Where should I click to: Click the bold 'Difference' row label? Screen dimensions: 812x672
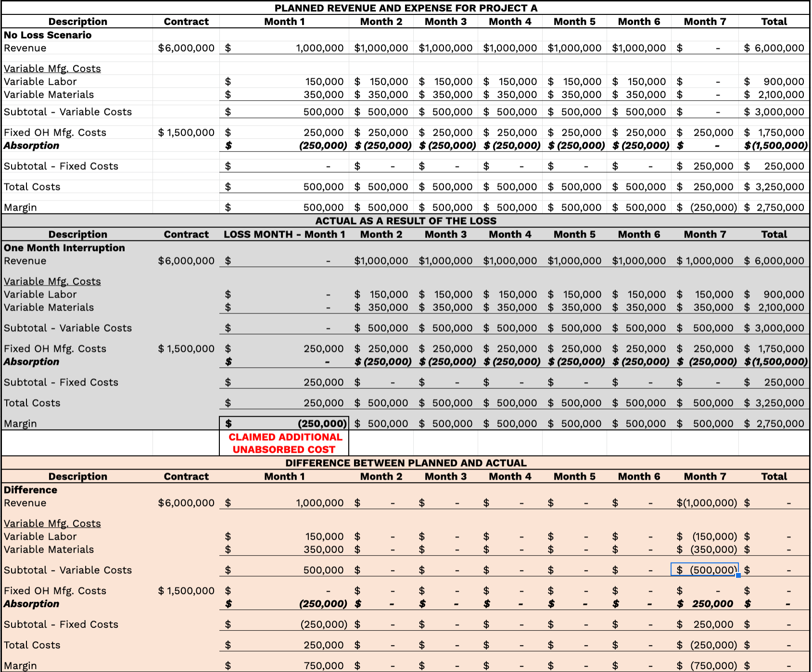[30, 490]
